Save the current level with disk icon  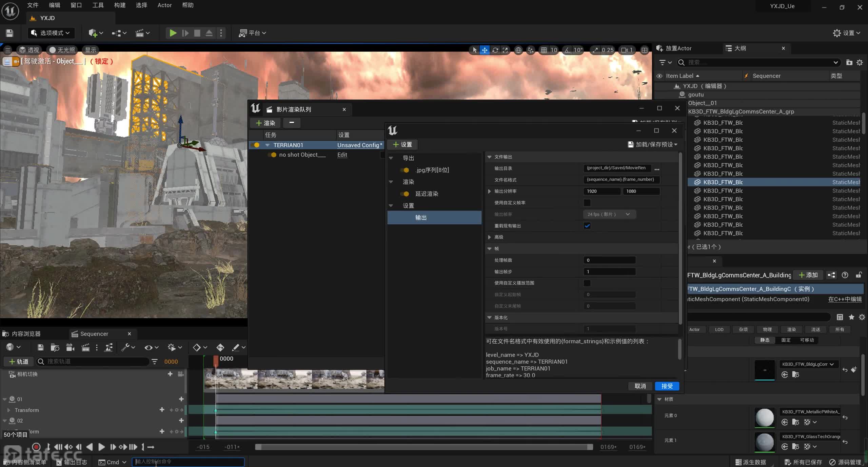tap(9, 33)
